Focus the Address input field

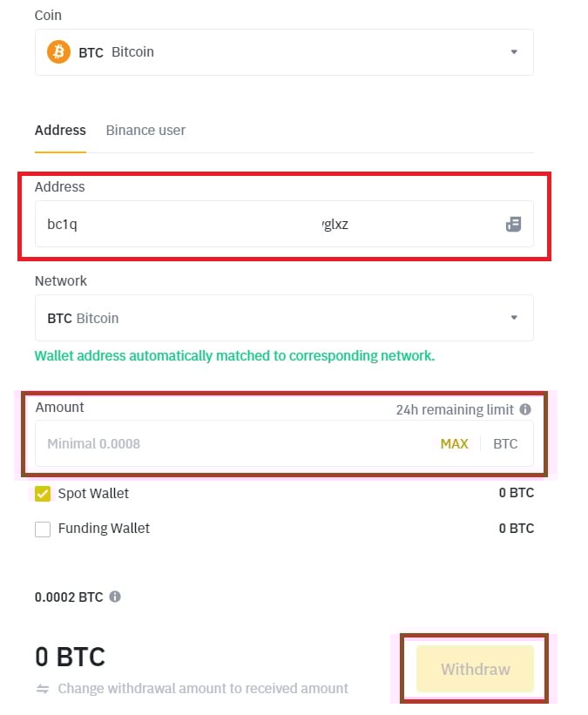pyautogui.click(x=261, y=224)
